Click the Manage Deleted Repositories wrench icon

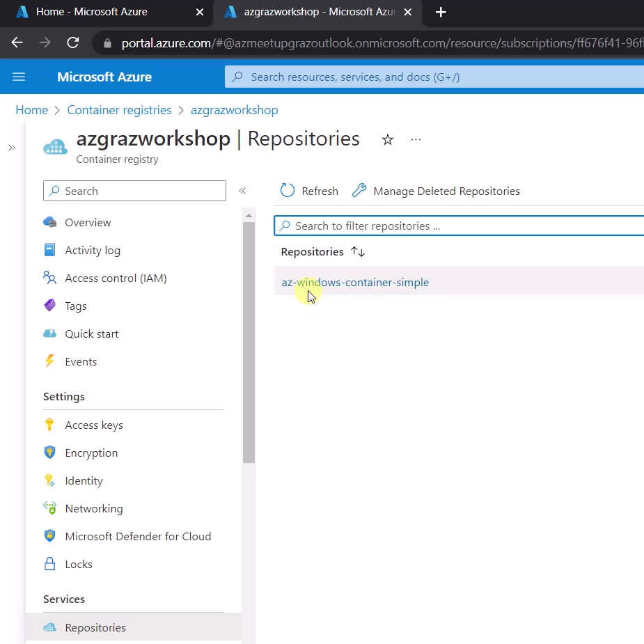359,191
